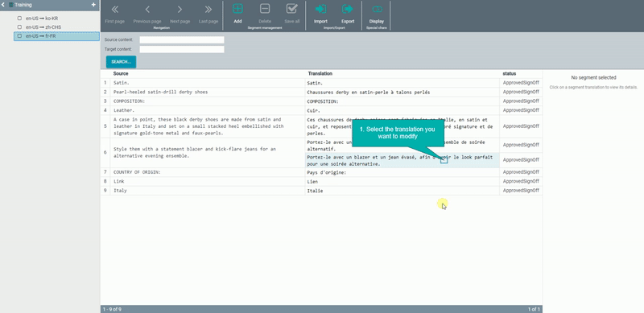Select source 'Leather.'
Image resolution: width=644 pixels, height=313 pixels.
pyautogui.click(x=124, y=110)
